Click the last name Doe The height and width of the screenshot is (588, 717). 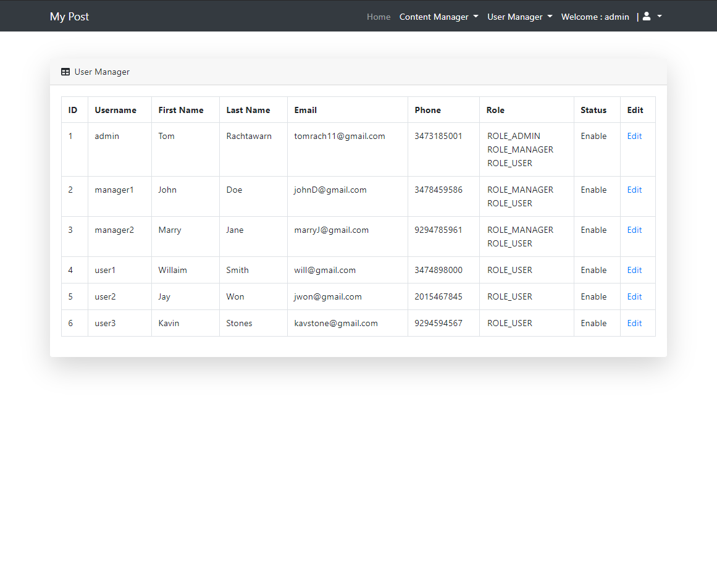pyautogui.click(x=234, y=190)
